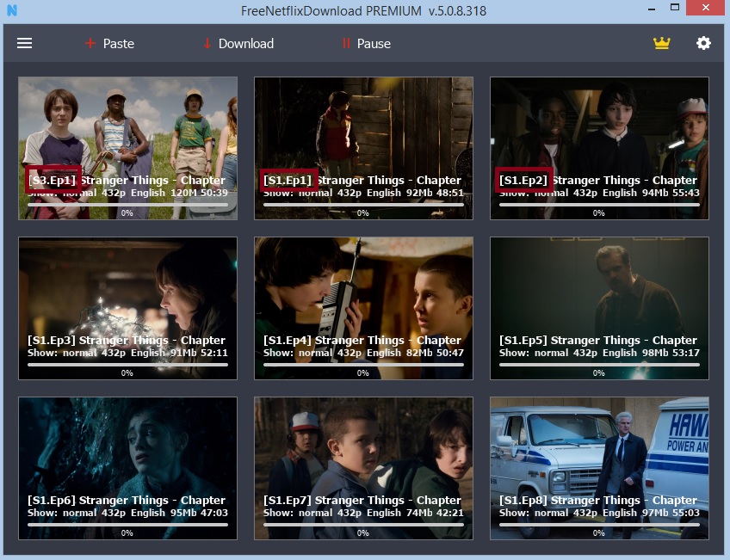
Task: Select the S1.Ep4 walkie-talkie thumbnail
Action: 363,308
